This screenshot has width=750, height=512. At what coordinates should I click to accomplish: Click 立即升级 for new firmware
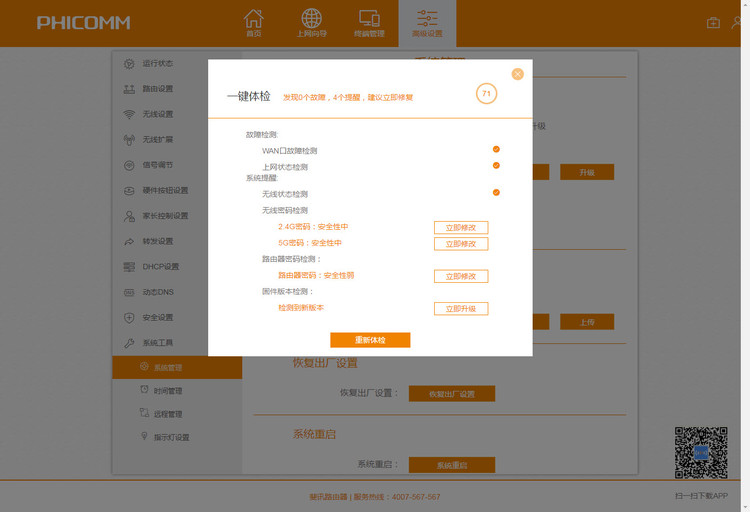[x=461, y=309]
